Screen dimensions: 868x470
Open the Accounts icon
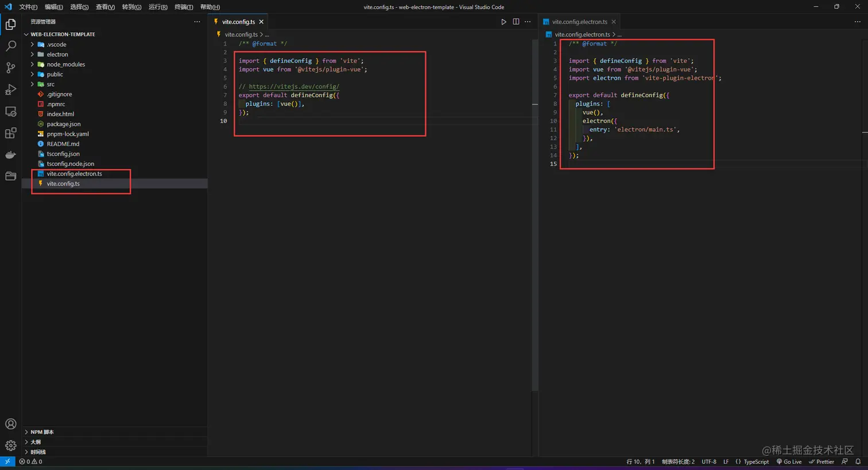[10, 424]
